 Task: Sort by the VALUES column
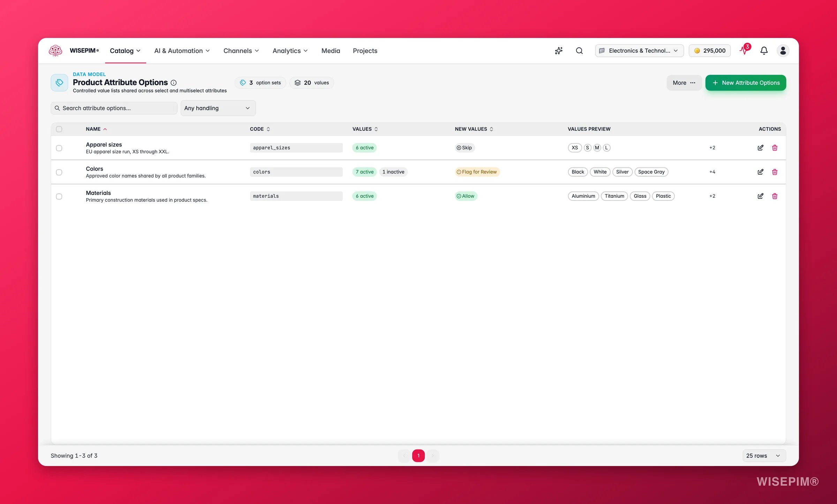coord(365,129)
